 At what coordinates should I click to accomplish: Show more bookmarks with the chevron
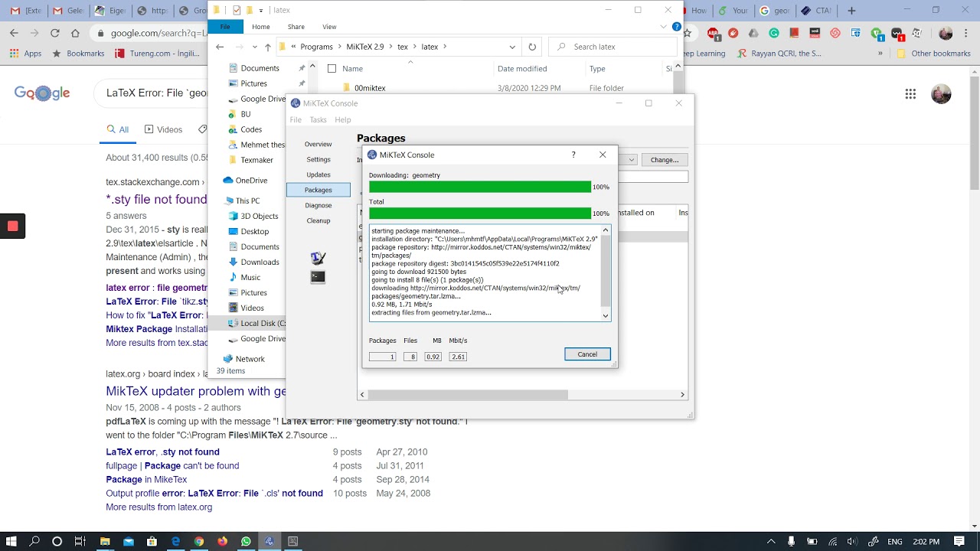click(x=880, y=54)
